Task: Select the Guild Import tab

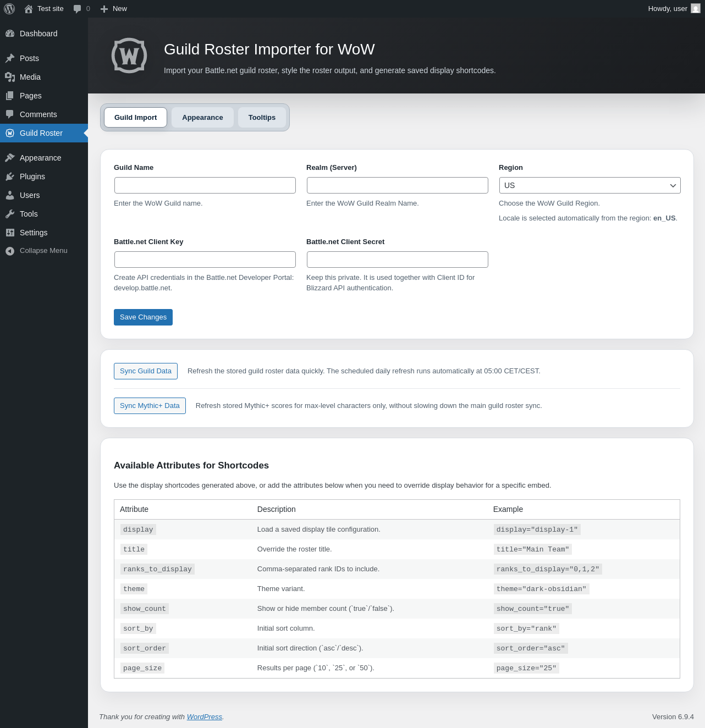Action: click(x=135, y=118)
